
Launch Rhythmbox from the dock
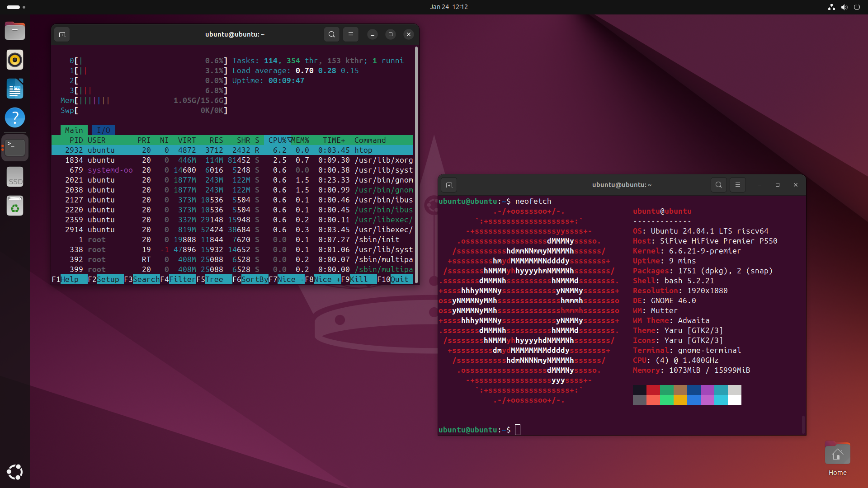15,60
